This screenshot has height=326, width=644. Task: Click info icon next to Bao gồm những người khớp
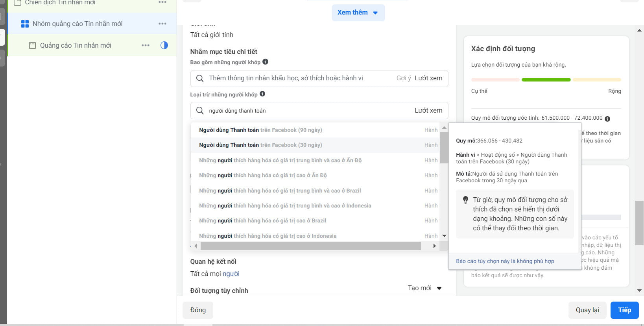[x=265, y=62]
